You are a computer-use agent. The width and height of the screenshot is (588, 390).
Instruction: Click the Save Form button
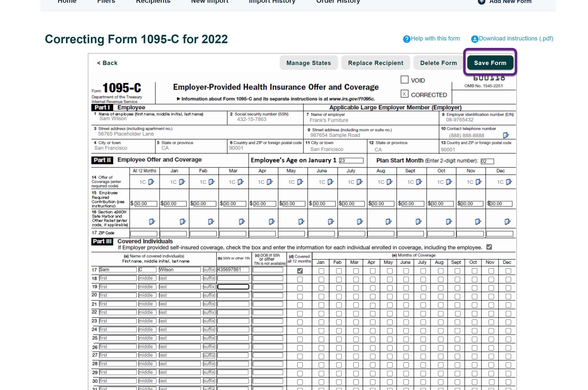tap(490, 63)
